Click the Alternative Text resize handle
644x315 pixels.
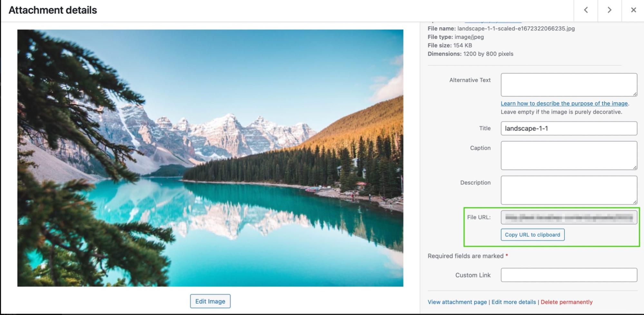(635, 94)
